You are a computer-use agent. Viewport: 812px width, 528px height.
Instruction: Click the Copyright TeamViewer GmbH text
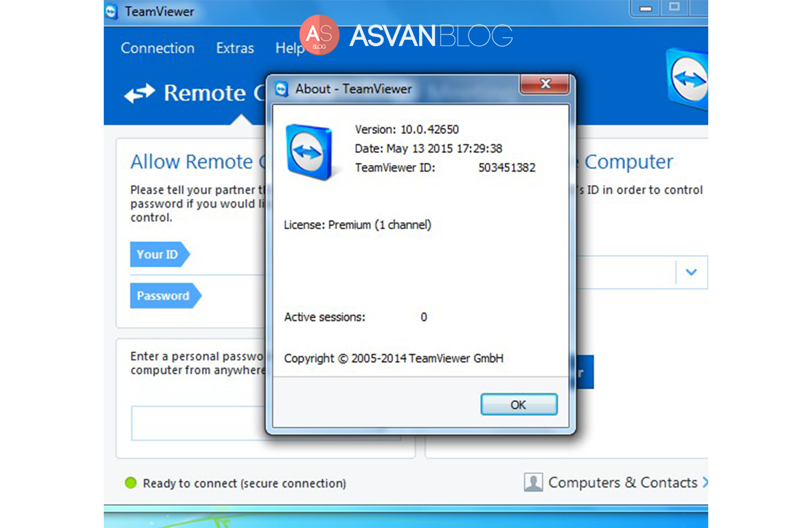pos(394,359)
